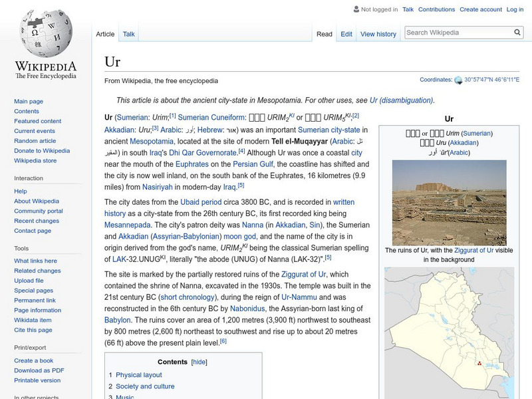The height and width of the screenshot is (399, 532).
Task: Switch to the Talk tab
Action: (128, 33)
